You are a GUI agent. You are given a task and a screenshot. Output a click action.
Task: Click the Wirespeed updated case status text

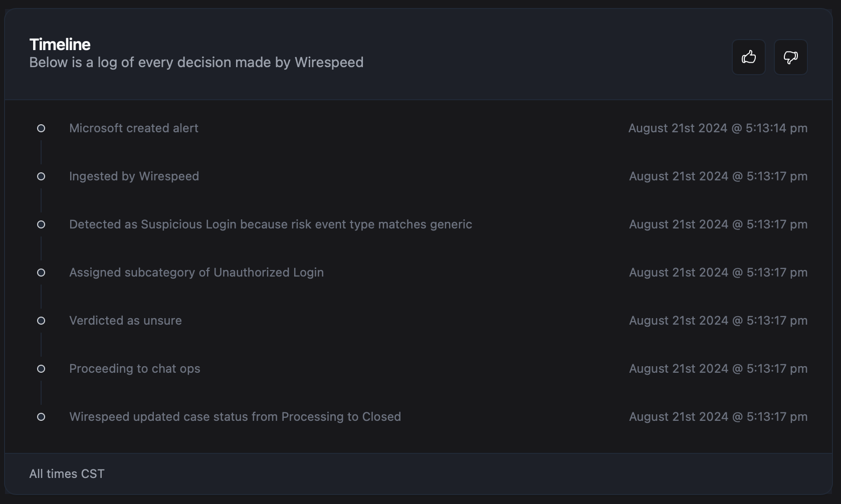[x=235, y=417]
